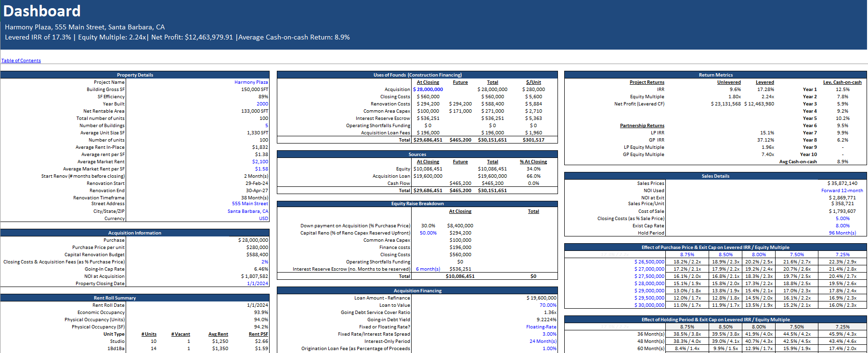Click the Loan to Value 70.00% cell

[548, 305]
